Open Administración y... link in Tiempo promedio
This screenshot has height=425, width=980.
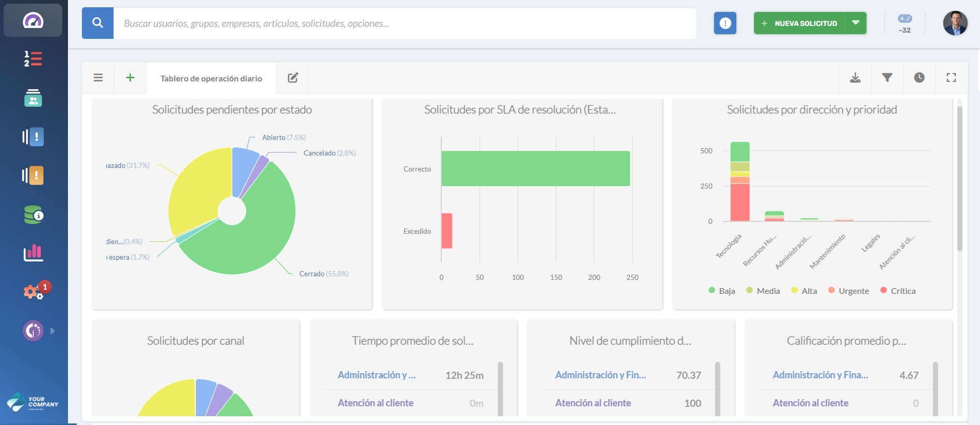pyautogui.click(x=376, y=375)
